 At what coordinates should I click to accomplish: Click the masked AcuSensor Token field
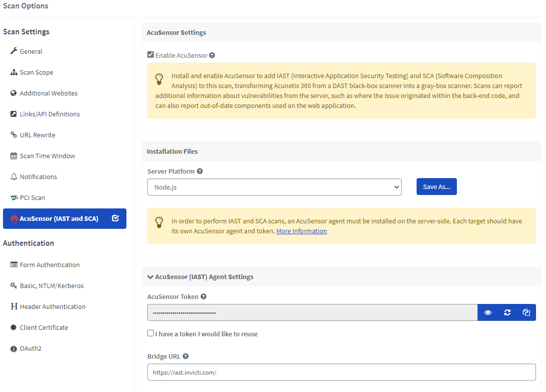pyautogui.click(x=313, y=312)
